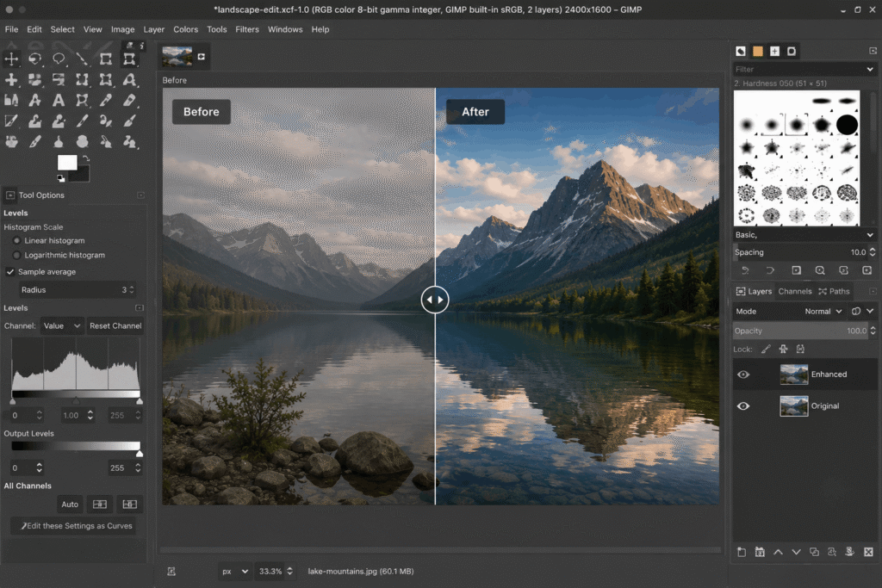This screenshot has height=588, width=882.
Task: Toggle lock pixels brush icon
Action: 766,349
